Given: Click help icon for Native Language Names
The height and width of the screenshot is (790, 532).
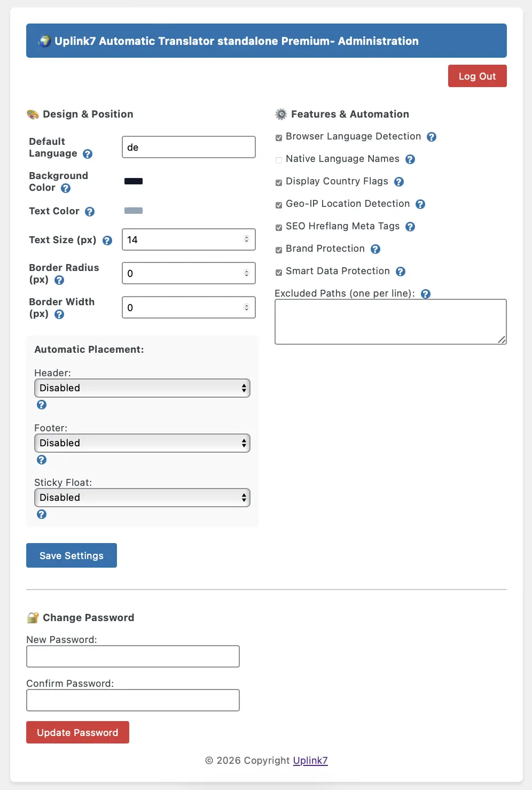Looking at the screenshot, I should pyautogui.click(x=410, y=159).
